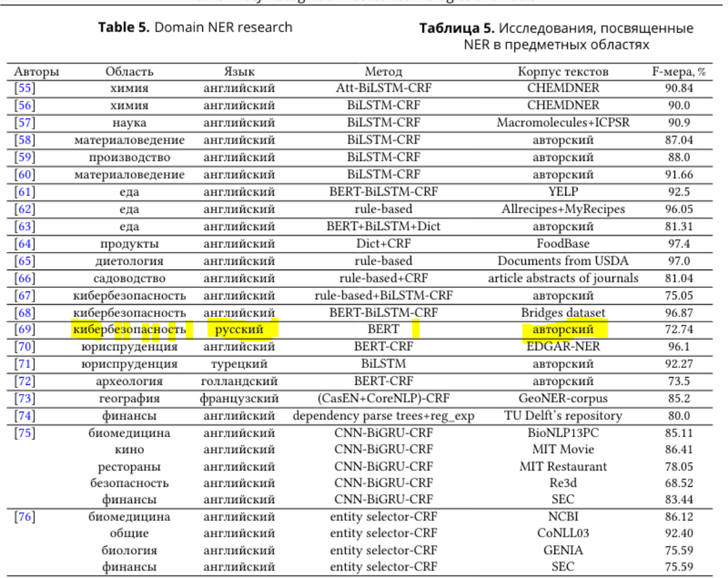The height and width of the screenshot is (578, 728).
Task: Click the 'Table 5. Domain NER research' caption
Action: click(195, 27)
